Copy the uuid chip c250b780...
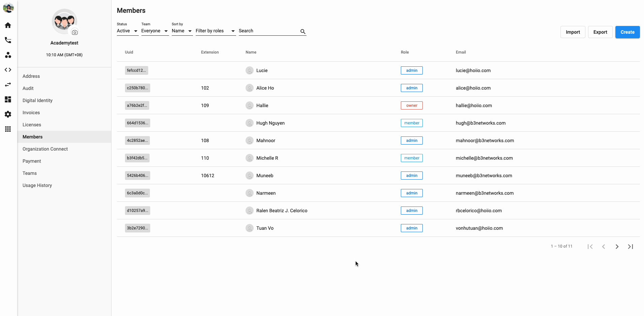 coord(137,88)
